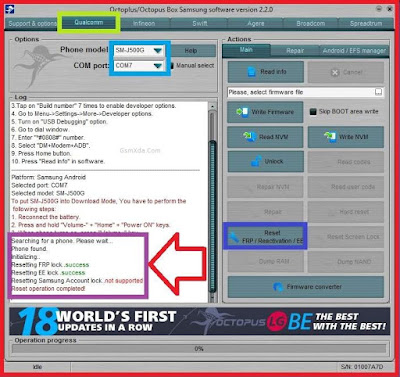Toggle the Manual select checkbox
Viewport: 400px width, 377px height.
[171, 66]
